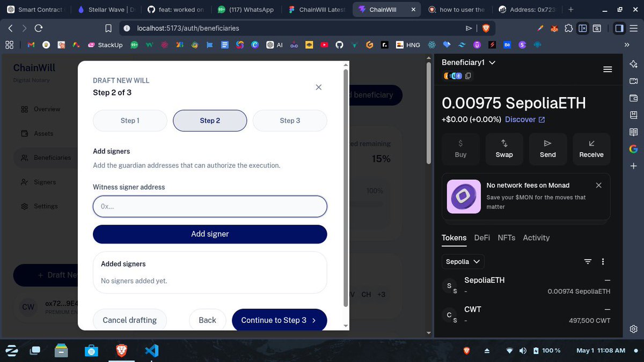Switch to the DeFi tab
644x362 pixels.
pyautogui.click(x=482, y=238)
